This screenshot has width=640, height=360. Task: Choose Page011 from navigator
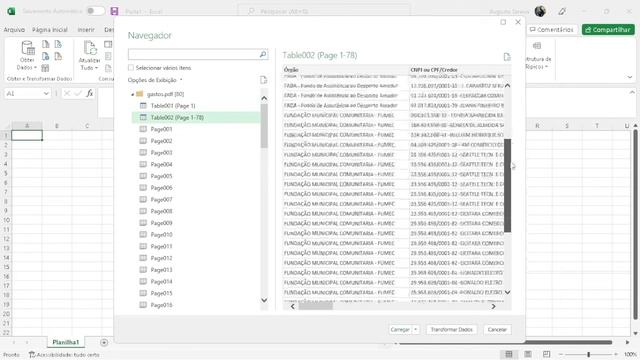point(161,247)
